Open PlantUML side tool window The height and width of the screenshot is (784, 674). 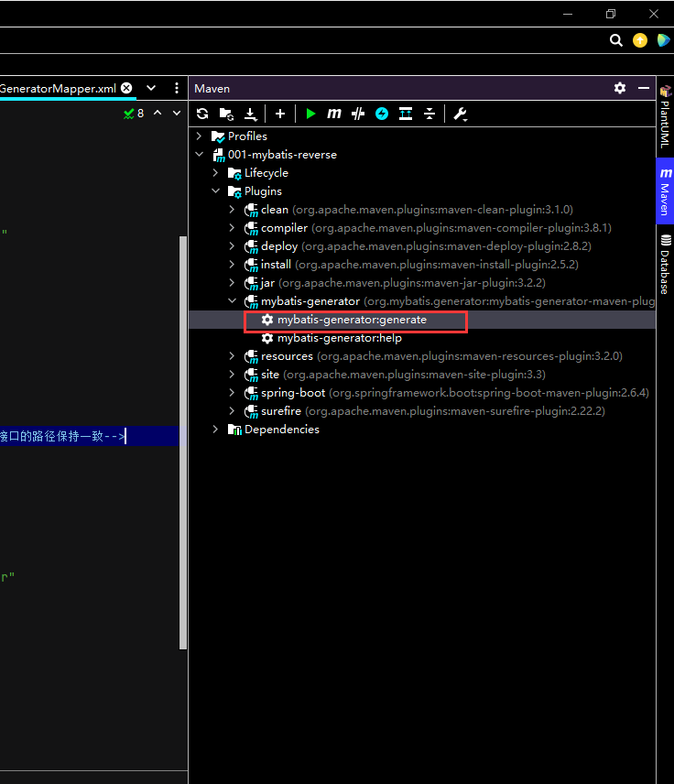(665, 117)
